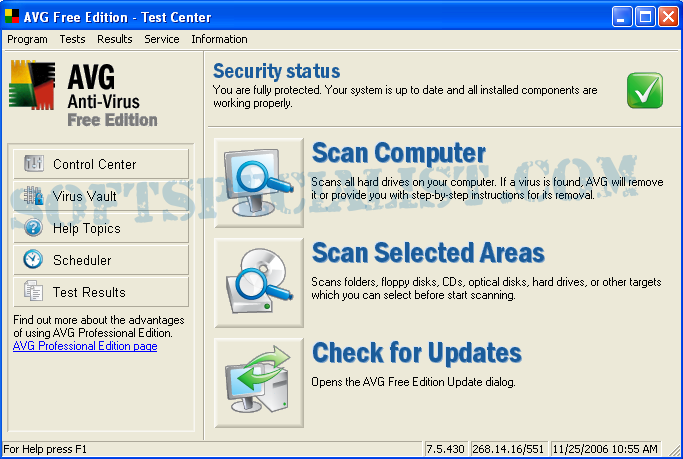Click the Test Results documents icon
The image size is (683, 459).
click(34, 291)
